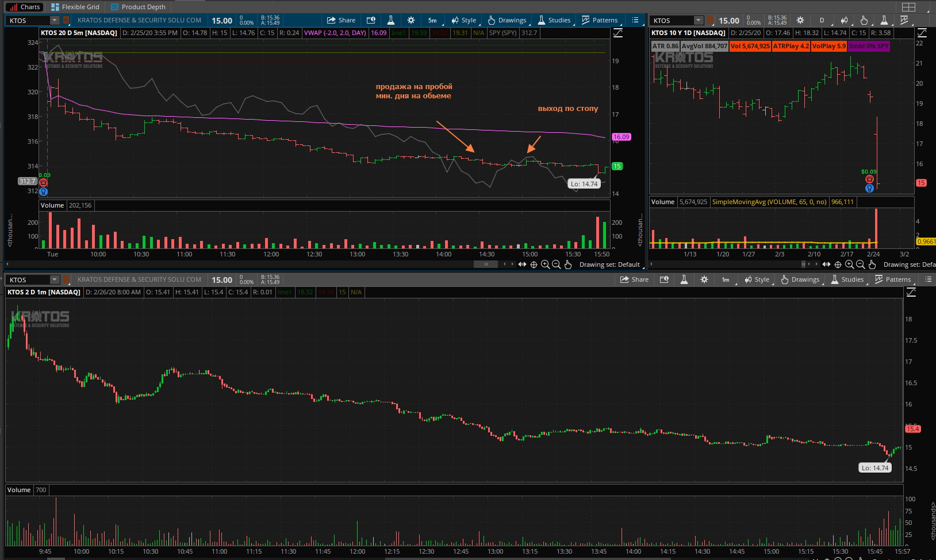Viewport: 936px width, 560px height.
Task: Open Studies menu in the 5m chart
Action: 554,20
